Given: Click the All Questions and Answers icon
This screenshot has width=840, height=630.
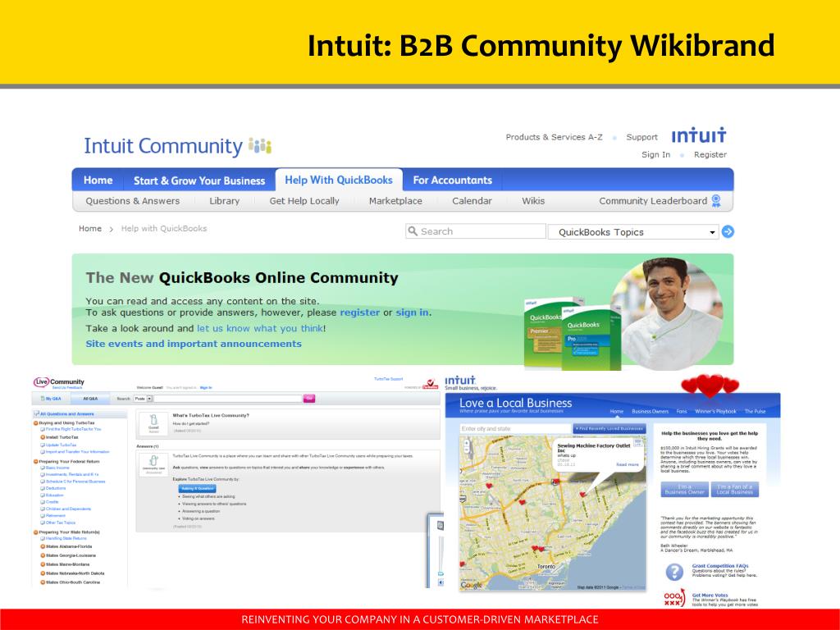Looking at the screenshot, I should [x=36, y=413].
